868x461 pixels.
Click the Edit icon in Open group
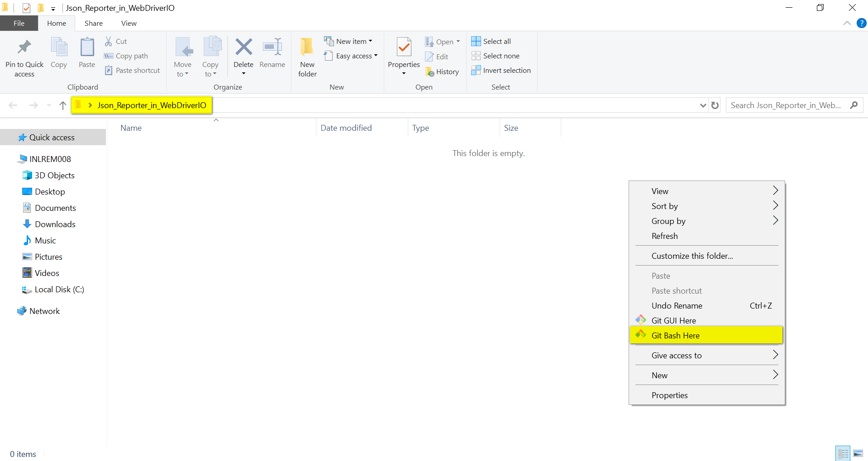429,57
